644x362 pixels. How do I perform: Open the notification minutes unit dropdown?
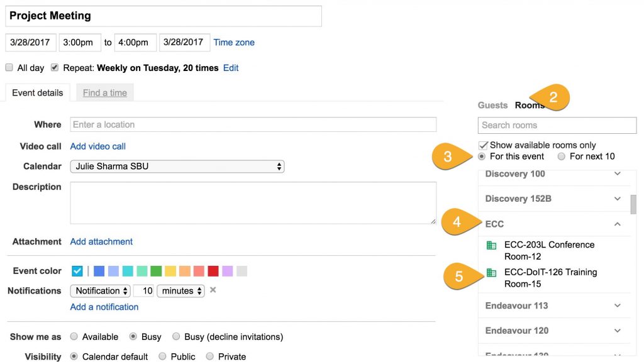180,291
